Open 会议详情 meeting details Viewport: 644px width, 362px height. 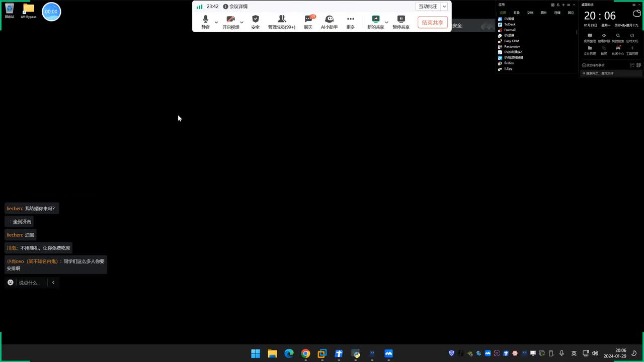235,7
